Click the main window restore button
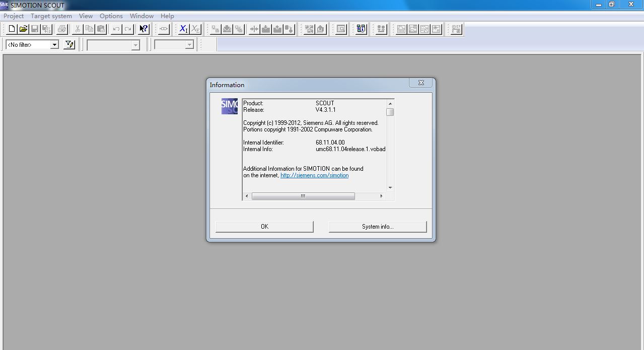 (612, 4)
